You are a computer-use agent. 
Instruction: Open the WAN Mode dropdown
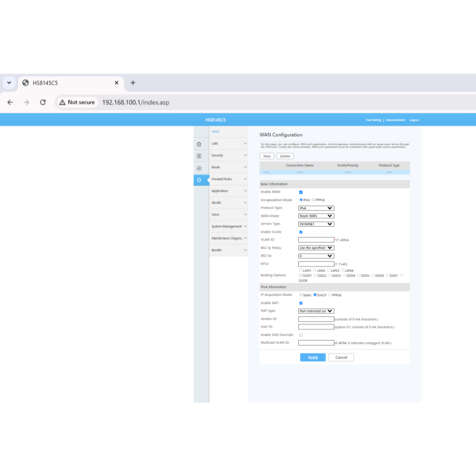coord(316,216)
